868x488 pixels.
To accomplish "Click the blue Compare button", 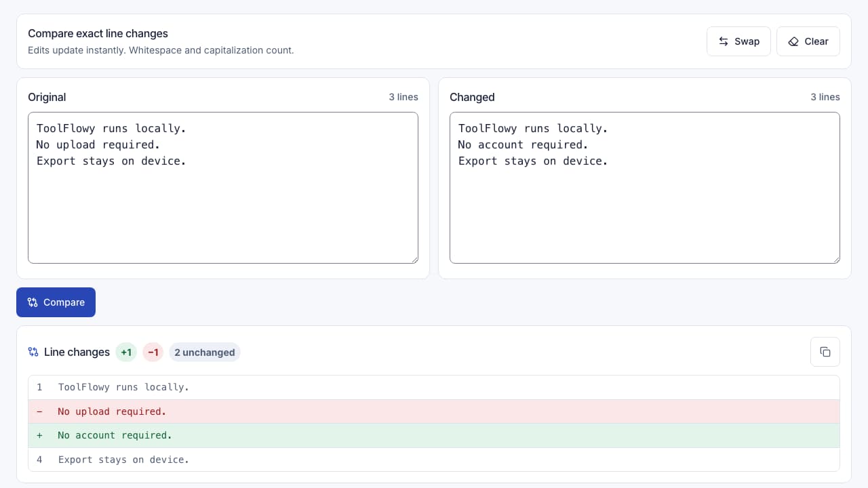I will coord(56,302).
